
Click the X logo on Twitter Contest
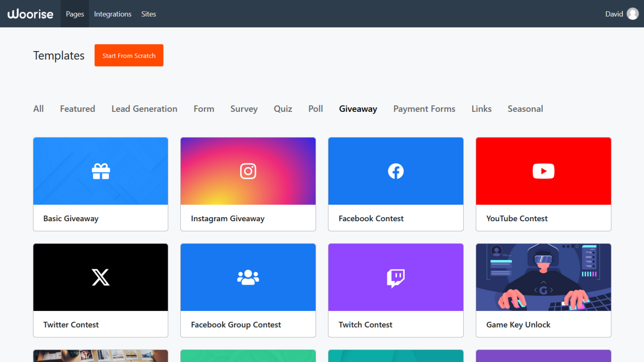tap(101, 277)
